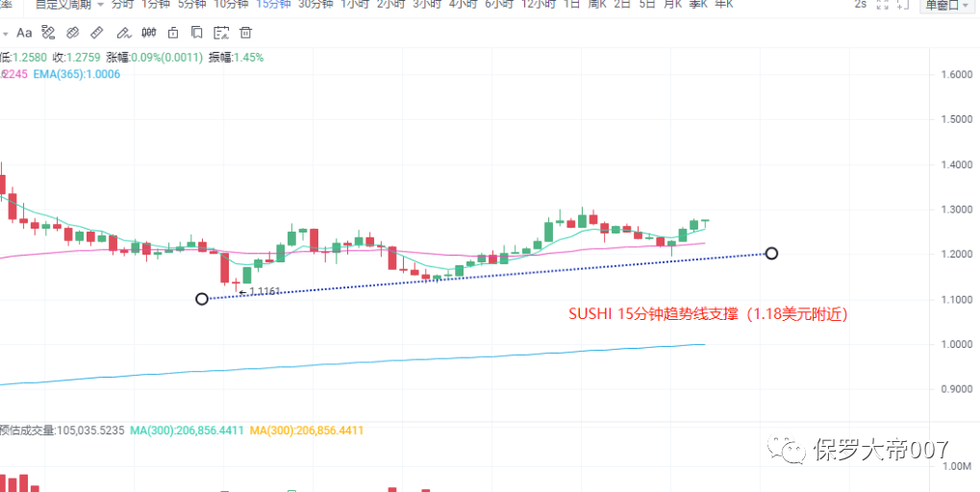
Task: Click the 2s refresh interval button
Action: point(859,5)
